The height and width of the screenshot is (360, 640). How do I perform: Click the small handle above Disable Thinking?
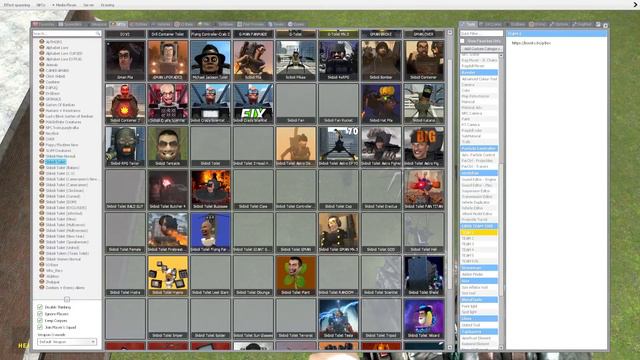[67, 300]
